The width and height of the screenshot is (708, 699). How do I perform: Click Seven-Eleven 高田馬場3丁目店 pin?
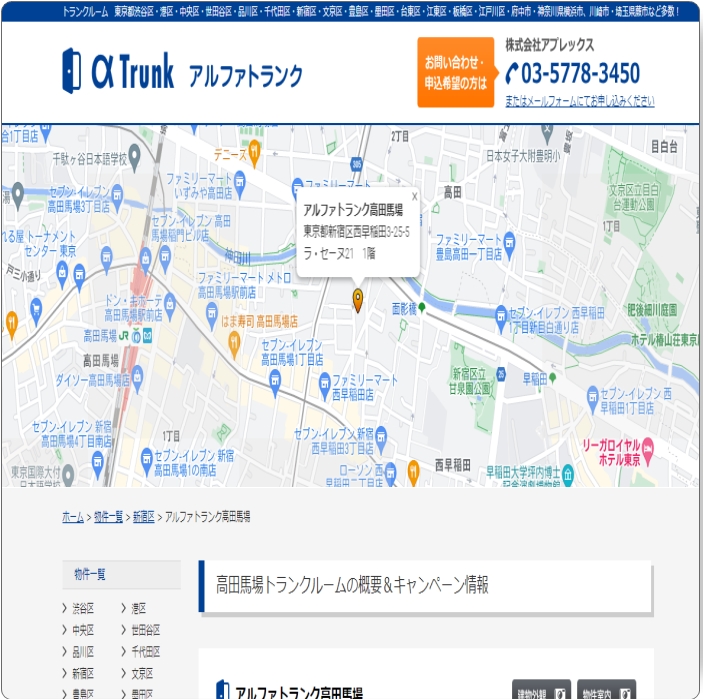click(x=117, y=197)
